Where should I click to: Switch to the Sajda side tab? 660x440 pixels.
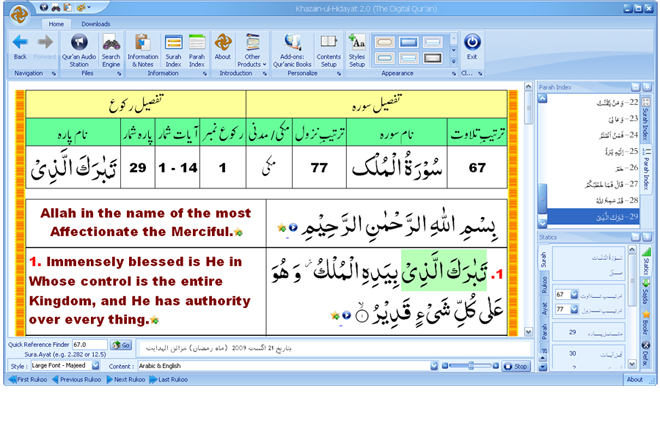(646, 291)
